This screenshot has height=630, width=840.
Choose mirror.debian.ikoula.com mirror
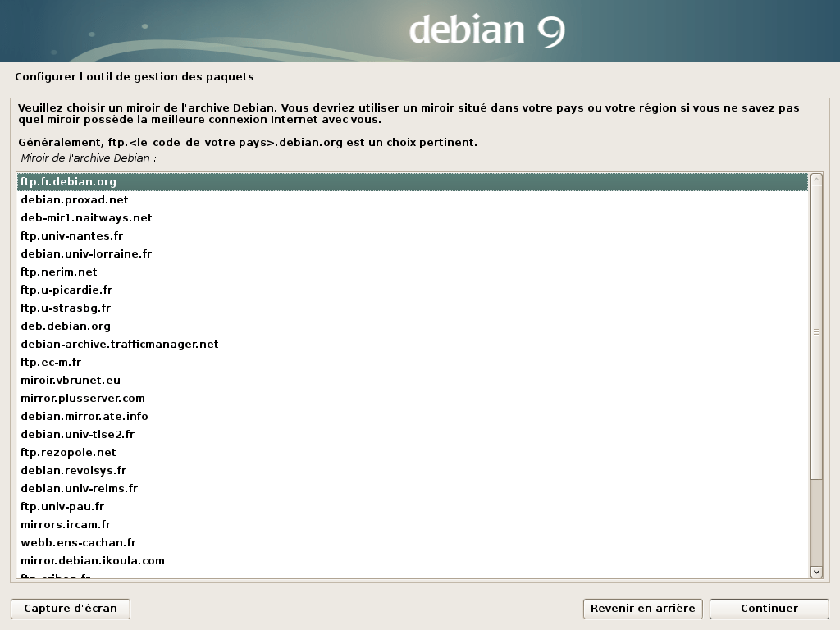tap(412, 561)
